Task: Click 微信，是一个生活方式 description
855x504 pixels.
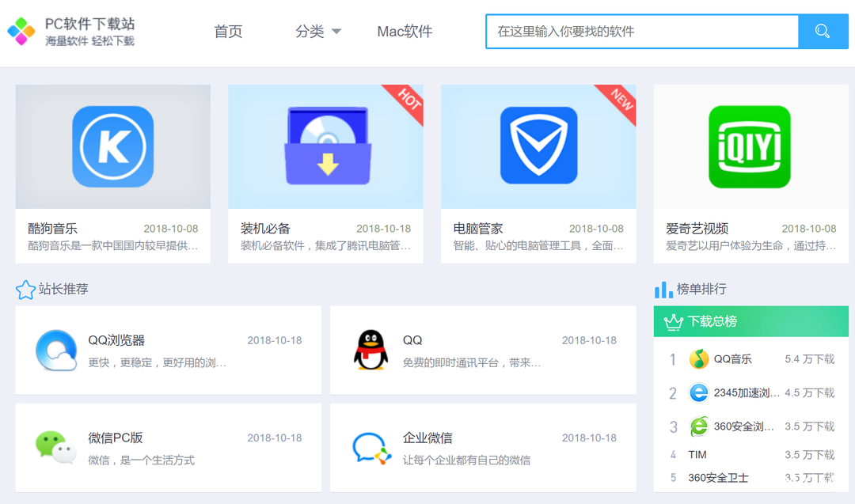Action: click(x=141, y=460)
